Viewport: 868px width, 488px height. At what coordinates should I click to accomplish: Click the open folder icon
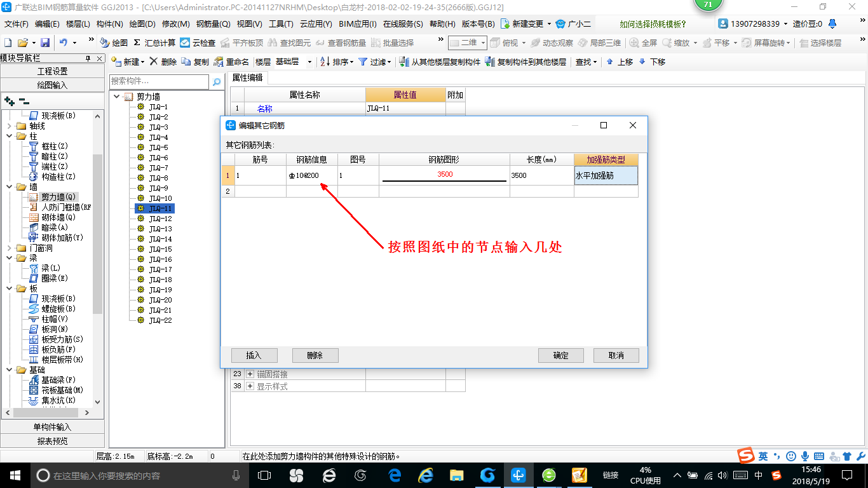(22, 43)
